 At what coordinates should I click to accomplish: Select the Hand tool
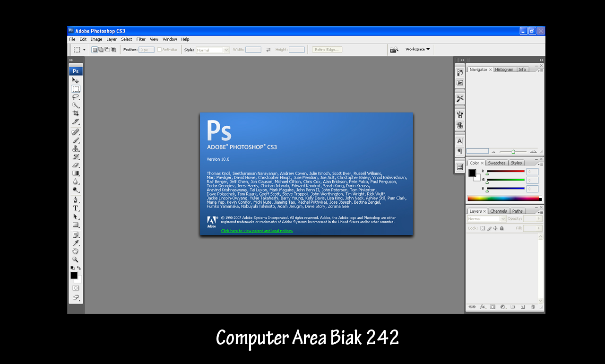pyautogui.click(x=76, y=251)
